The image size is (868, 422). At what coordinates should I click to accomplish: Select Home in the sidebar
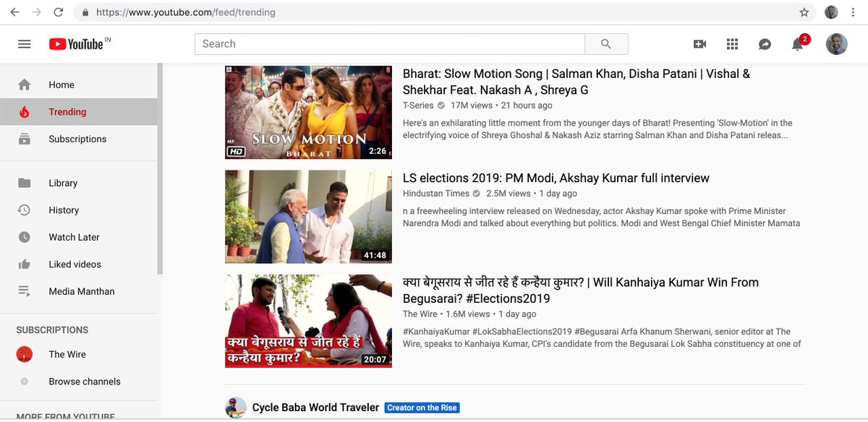pyautogui.click(x=78, y=85)
